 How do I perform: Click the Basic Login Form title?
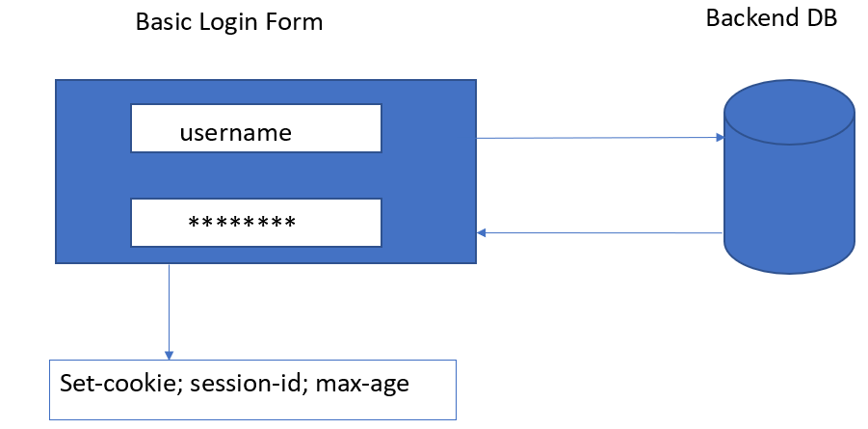click(x=229, y=22)
